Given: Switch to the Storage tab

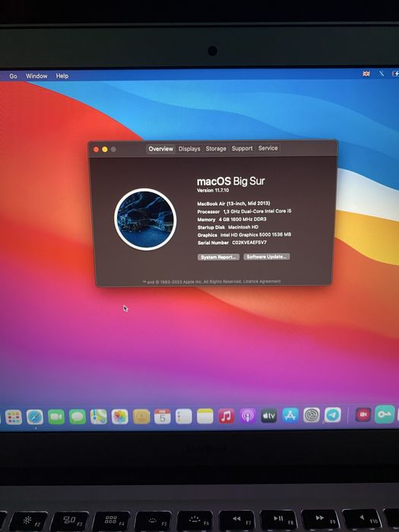Looking at the screenshot, I should click(x=216, y=149).
